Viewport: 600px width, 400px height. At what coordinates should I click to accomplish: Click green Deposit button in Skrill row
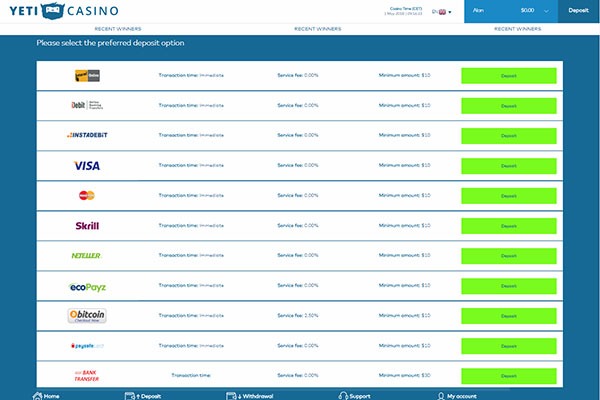coord(509,226)
